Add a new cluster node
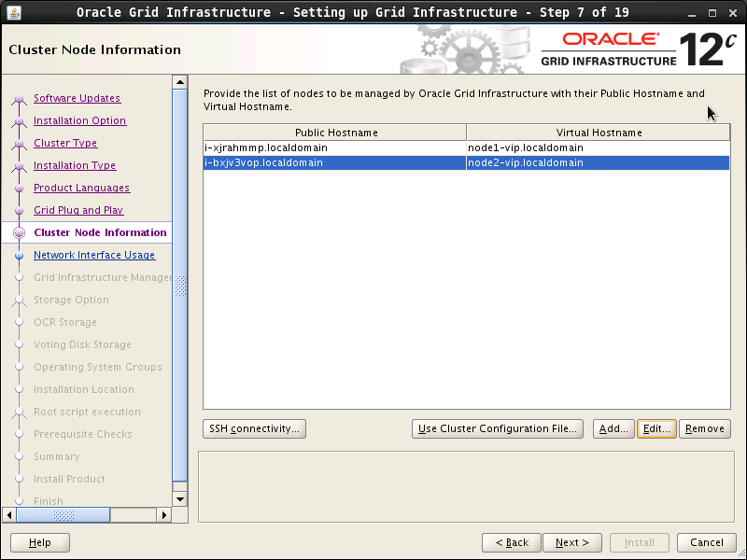 [613, 428]
